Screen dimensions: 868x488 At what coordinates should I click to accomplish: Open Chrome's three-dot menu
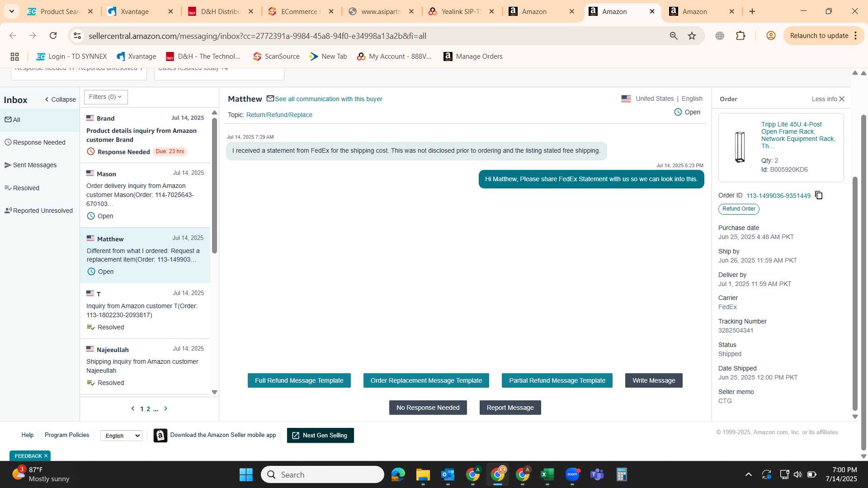tap(856, 36)
